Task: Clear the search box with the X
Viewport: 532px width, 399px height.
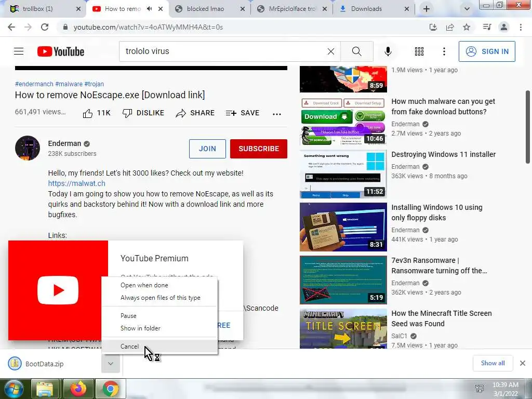Action: 331,51
